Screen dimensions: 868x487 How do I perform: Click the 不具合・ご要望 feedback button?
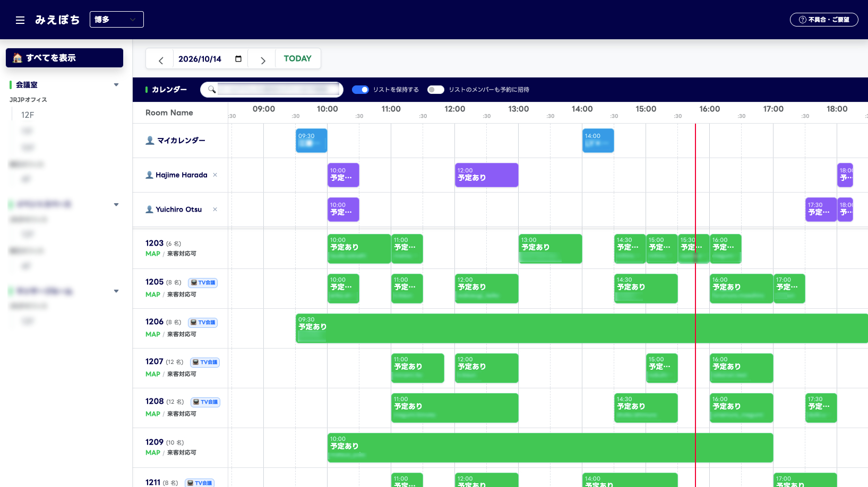[824, 20]
